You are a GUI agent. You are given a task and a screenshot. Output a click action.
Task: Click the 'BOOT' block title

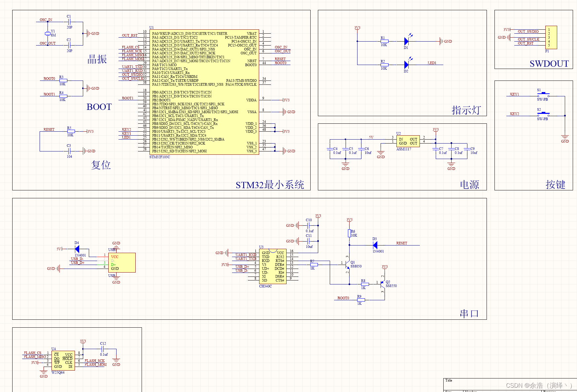click(99, 107)
